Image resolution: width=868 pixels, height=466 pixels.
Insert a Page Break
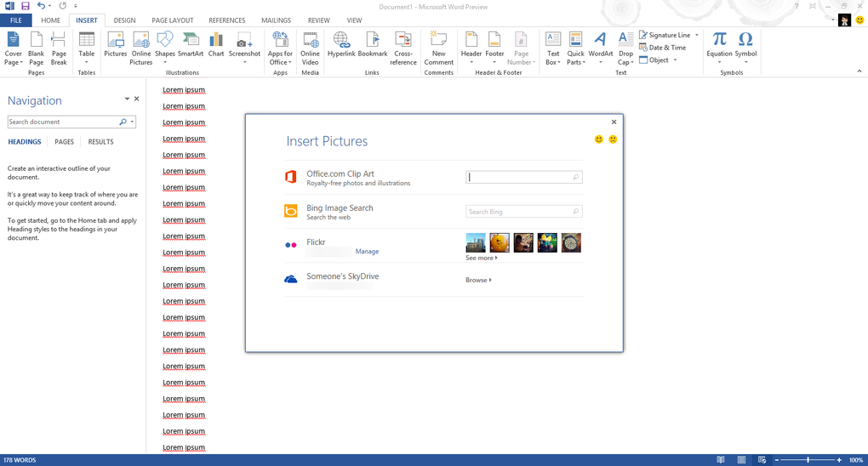pos(59,48)
